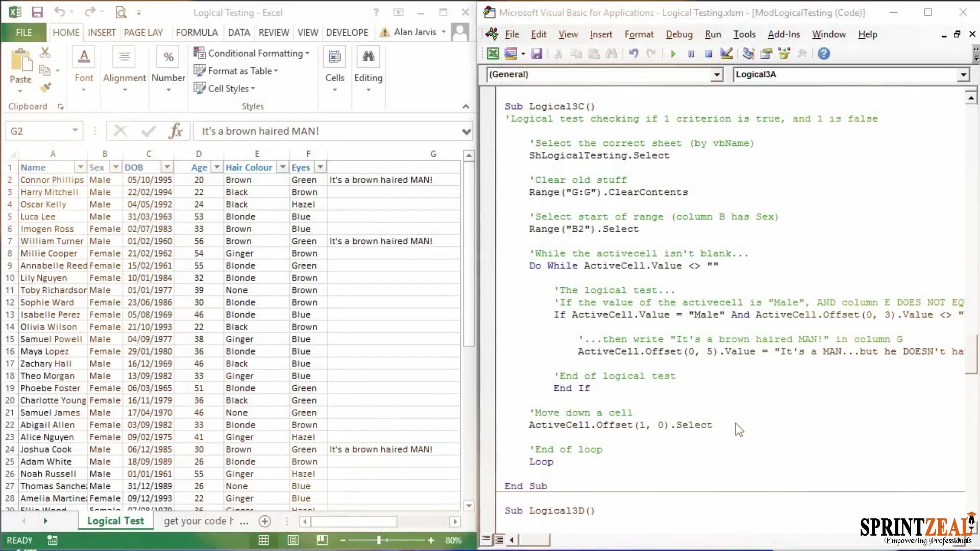This screenshot has height=551, width=980.
Task: Open the Tools menu in VBA editor
Action: pos(744,34)
